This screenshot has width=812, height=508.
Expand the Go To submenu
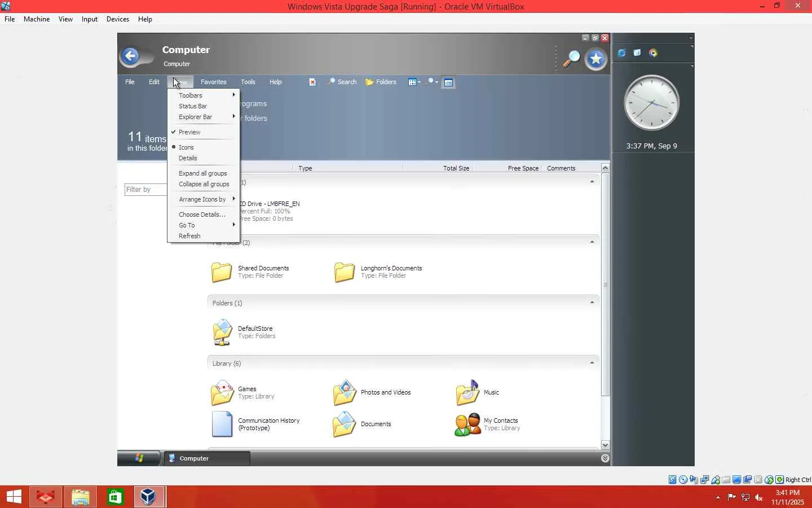coord(204,225)
